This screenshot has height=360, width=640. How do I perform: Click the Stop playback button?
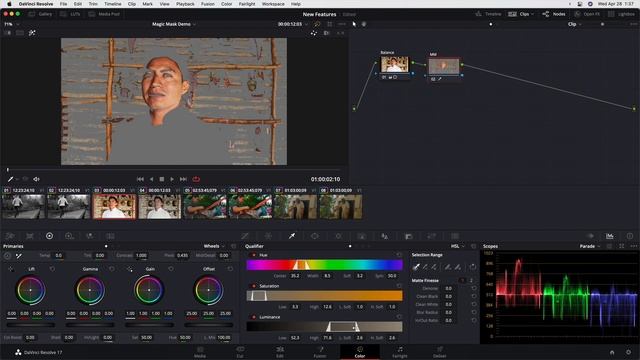point(162,179)
